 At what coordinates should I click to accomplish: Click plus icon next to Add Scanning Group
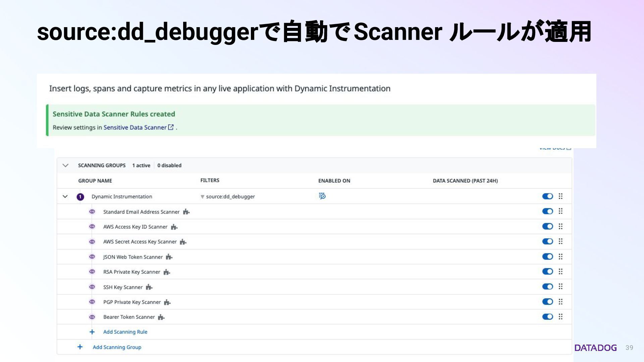pyautogui.click(x=80, y=347)
